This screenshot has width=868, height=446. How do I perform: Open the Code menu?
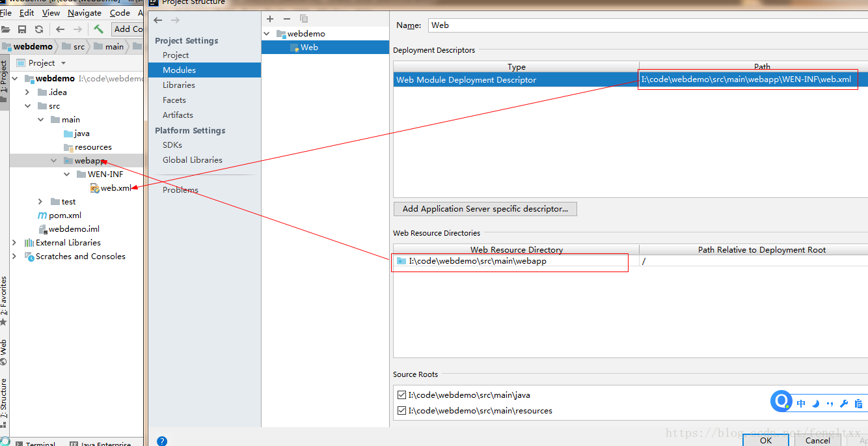click(x=120, y=12)
